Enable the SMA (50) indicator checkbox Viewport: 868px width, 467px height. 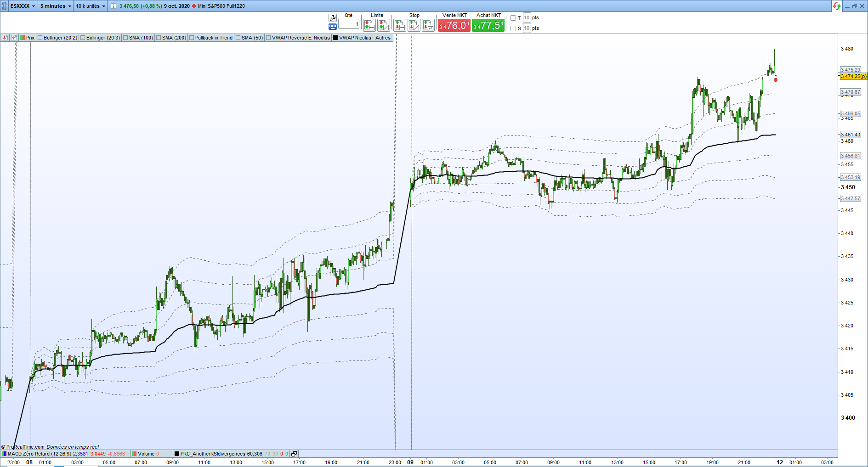(x=238, y=38)
